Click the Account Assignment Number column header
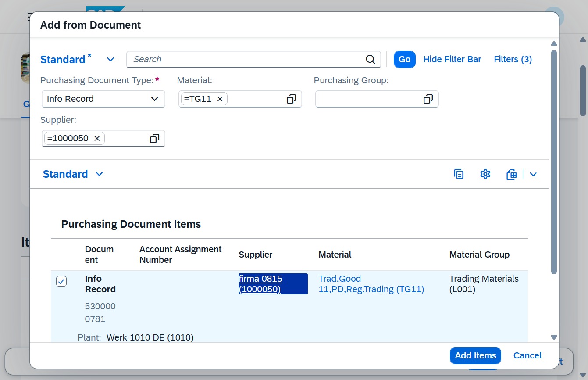This screenshot has height=380, width=588. pyautogui.click(x=181, y=255)
